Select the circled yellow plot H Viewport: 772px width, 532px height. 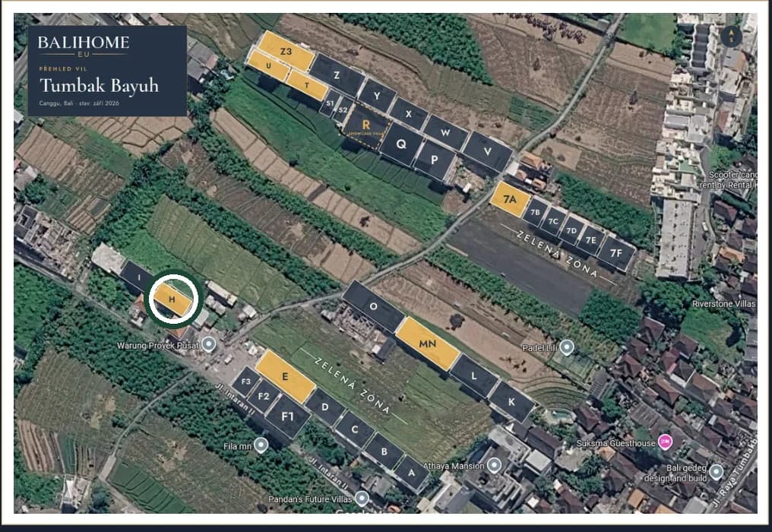[x=172, y=299]
